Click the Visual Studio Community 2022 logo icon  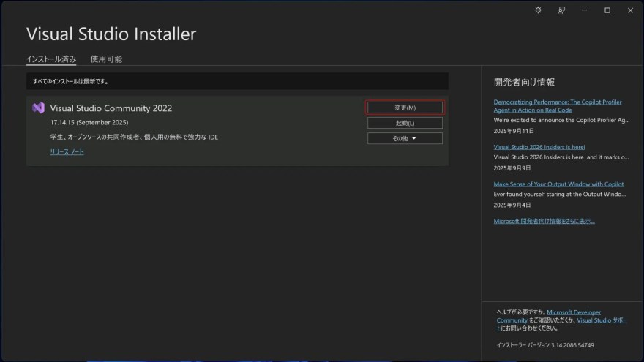pos(38,108)
